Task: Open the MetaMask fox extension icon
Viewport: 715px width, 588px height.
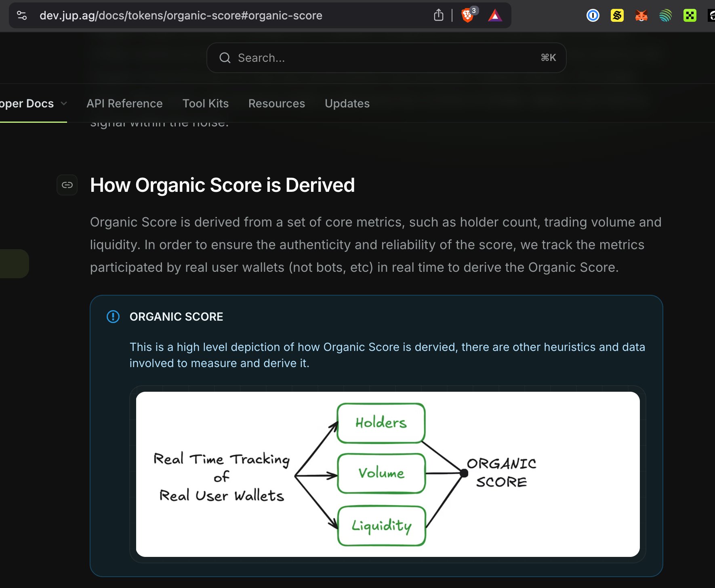Action: (x=641, y=16)
